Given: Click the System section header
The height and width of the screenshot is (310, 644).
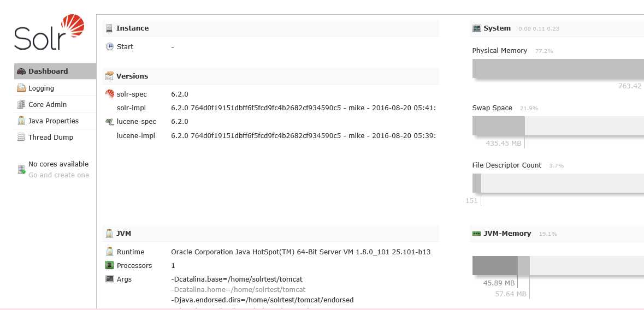Looking at the screenshot, I should click(557, 28).
